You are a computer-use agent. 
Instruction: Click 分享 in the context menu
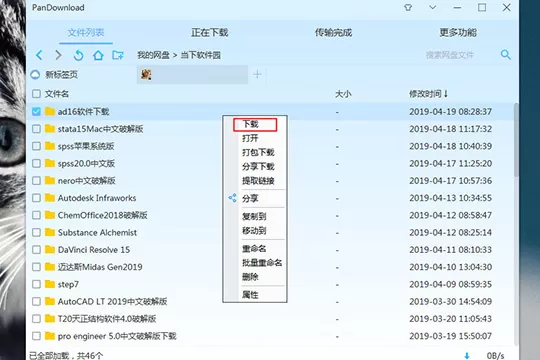[x=250, y=198]
